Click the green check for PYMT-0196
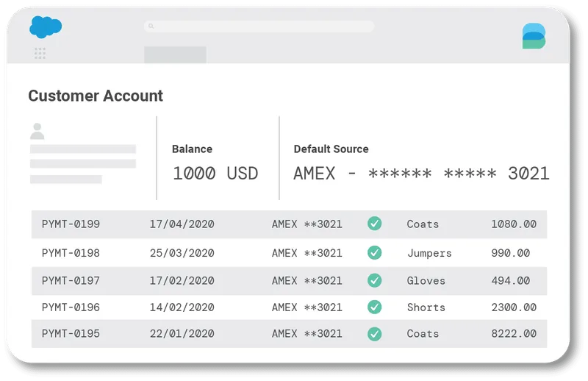The height and width of the screenshot is (381, 588). point(374,307)
